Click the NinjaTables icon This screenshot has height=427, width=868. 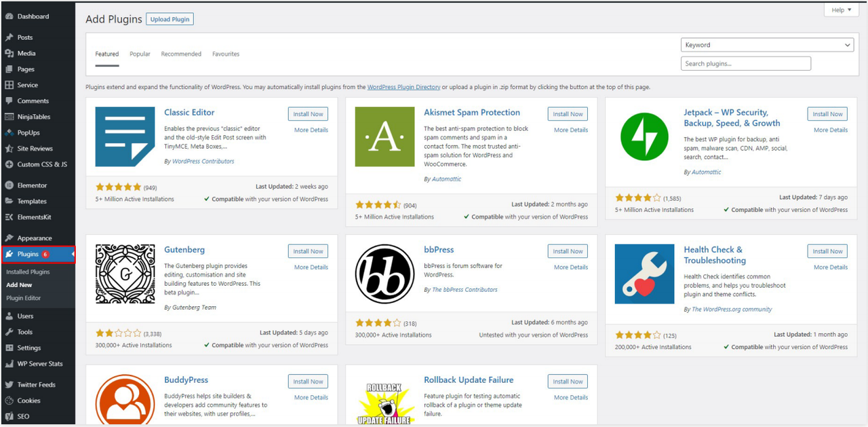(9, 117)
